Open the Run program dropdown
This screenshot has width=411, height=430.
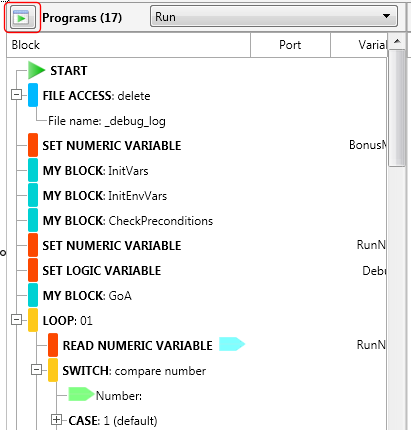coord(274,17)
